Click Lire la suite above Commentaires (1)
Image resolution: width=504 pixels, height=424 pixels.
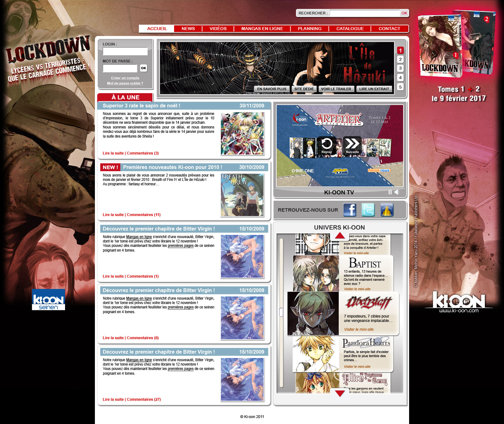click(x=113, y=276)
